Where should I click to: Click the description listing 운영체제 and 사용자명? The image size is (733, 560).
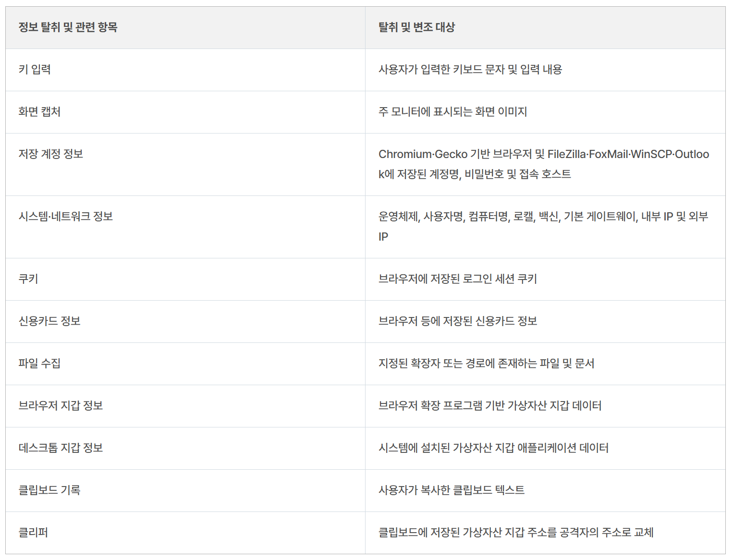pyautogui.click(x=543, y=227)
